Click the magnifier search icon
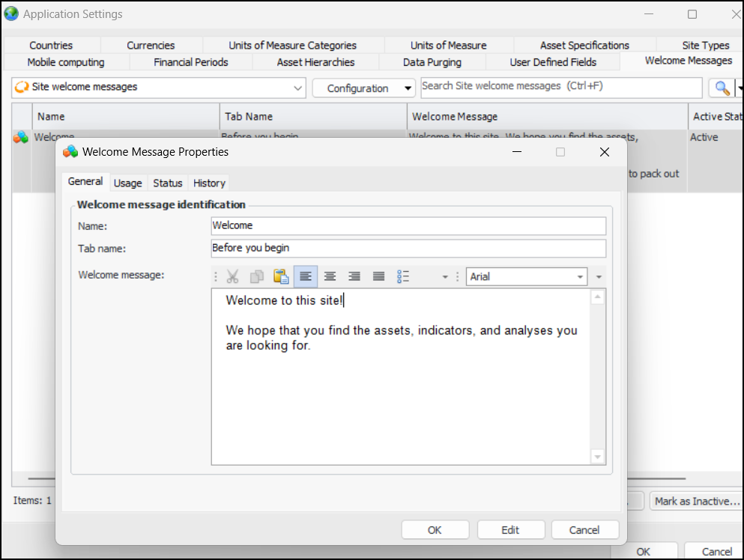 pos(722,88)
